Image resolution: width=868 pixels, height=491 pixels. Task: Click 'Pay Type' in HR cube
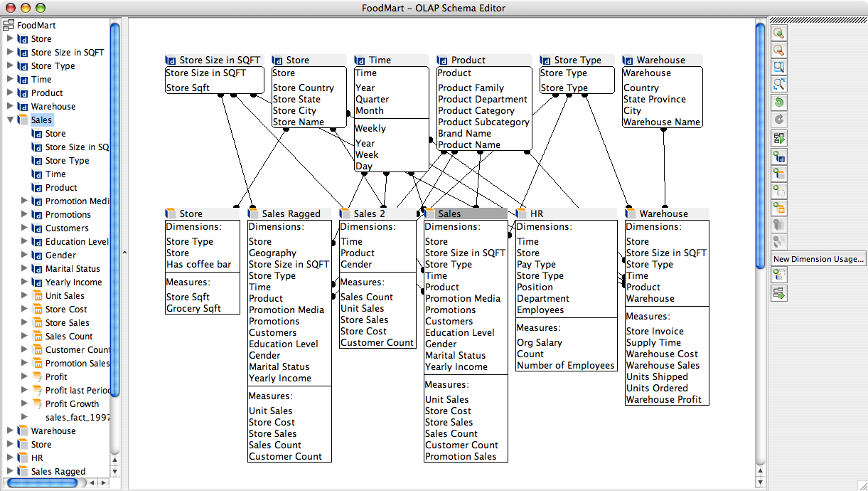536,265
